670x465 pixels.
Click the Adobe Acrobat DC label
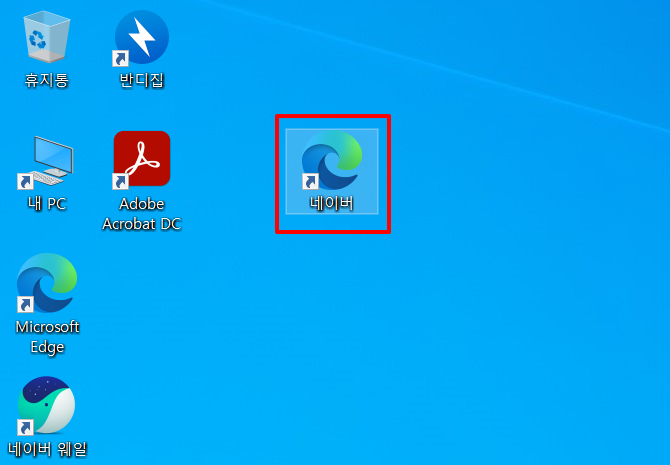point(142,214)
